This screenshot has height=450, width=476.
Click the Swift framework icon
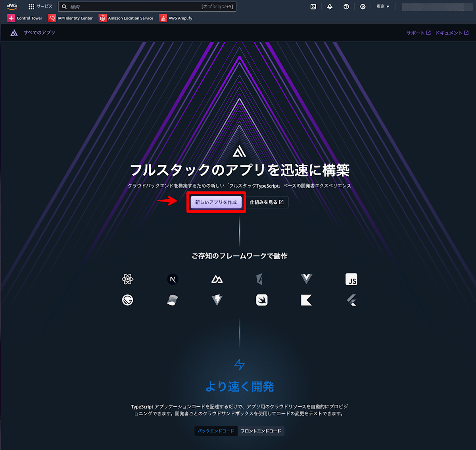click(x=262, y=300)
